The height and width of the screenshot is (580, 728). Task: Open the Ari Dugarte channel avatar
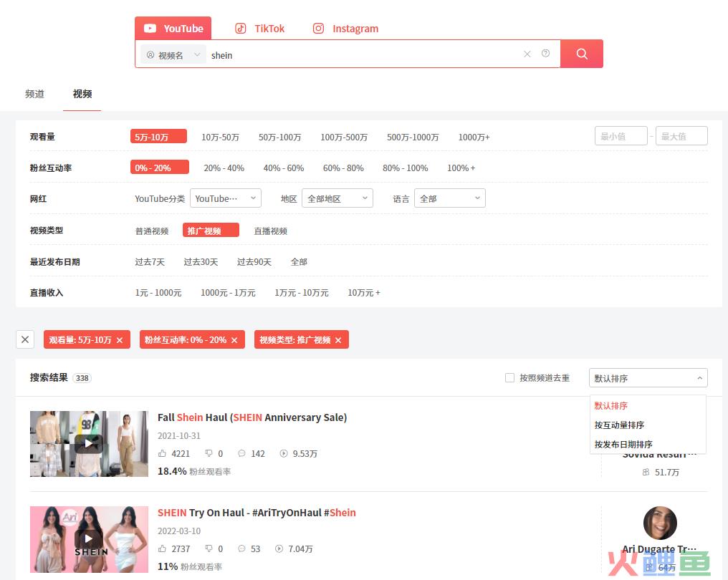click(x=660, y=523)
